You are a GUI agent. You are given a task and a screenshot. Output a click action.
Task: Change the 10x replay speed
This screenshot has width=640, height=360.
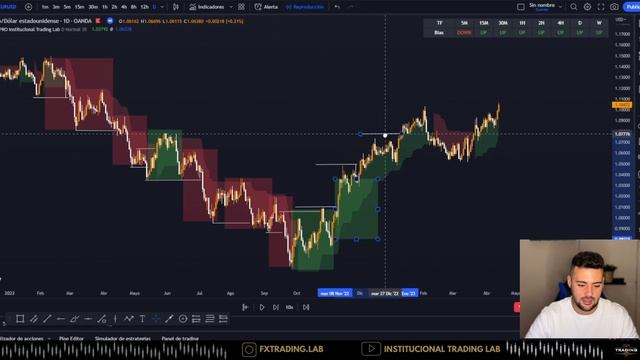(289, 307)
